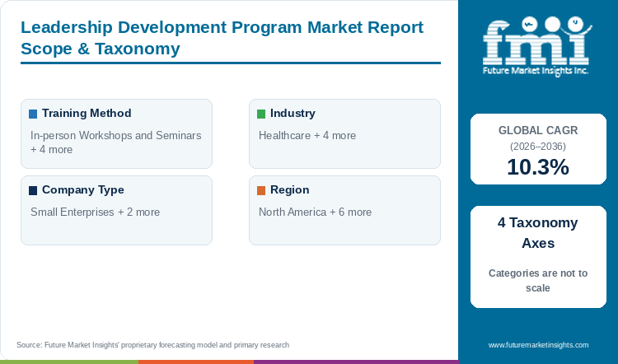The height and width of the screenshot is (364, 618).
Task: Click the dark navy Company Type square marker
Action: point(33,191)
